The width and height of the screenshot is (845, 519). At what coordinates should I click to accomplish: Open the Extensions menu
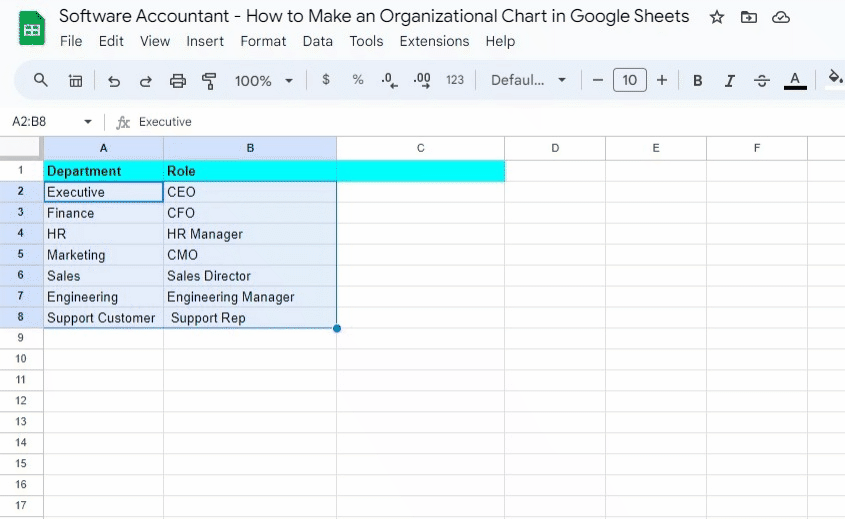[x=434, y=41]
